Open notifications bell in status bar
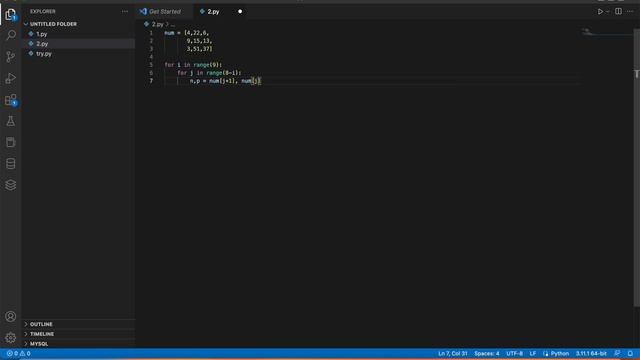The width and height of the screenshot is (640, 360). [630, 353]
